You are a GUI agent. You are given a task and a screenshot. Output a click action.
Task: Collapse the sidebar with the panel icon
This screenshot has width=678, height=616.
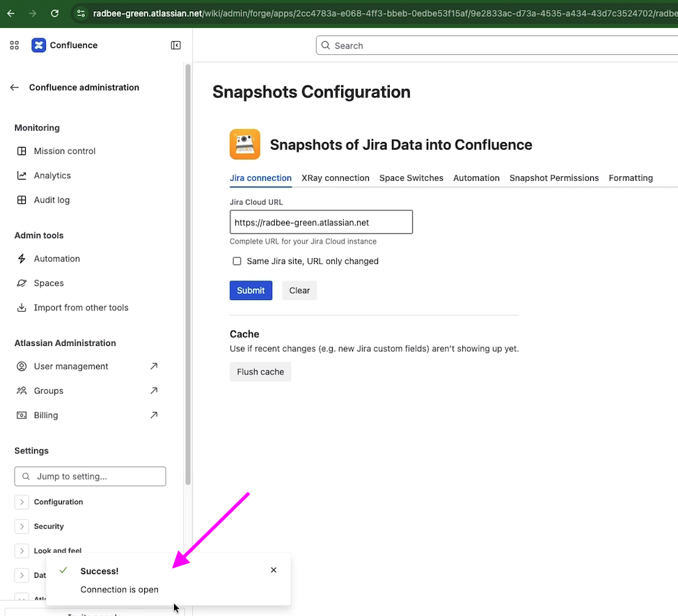coord(175,45)
